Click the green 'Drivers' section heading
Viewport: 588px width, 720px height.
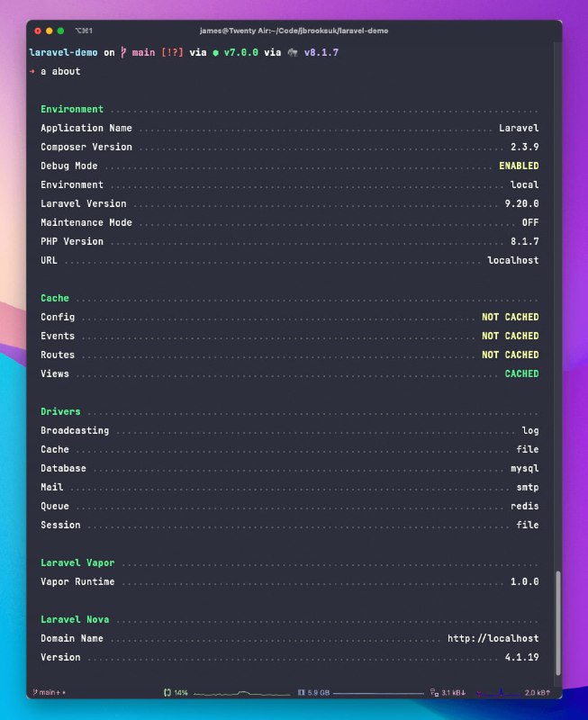click(60, 411)
